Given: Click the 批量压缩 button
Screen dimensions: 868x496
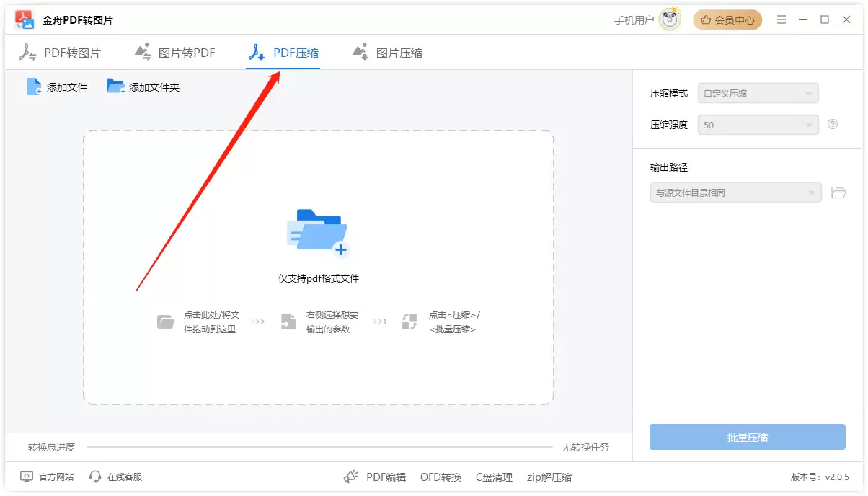Looking at the screenshot, I should tap(748, 437).
